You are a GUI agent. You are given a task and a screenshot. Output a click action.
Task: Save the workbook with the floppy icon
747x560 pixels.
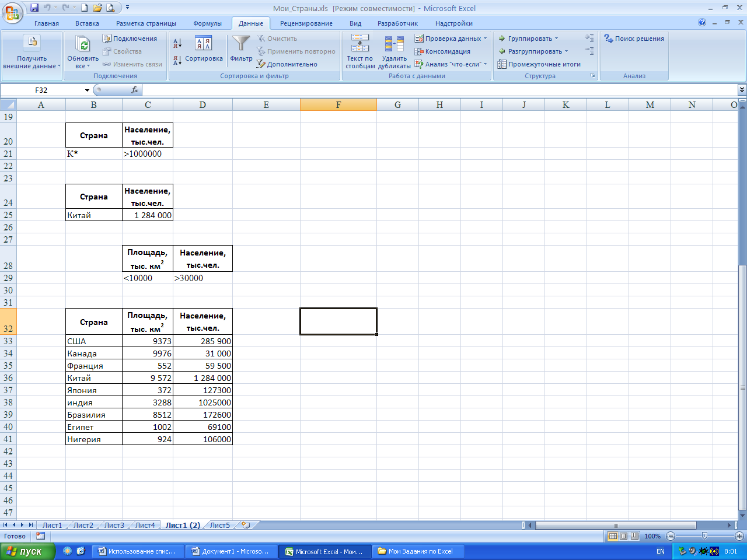point(34,8)
